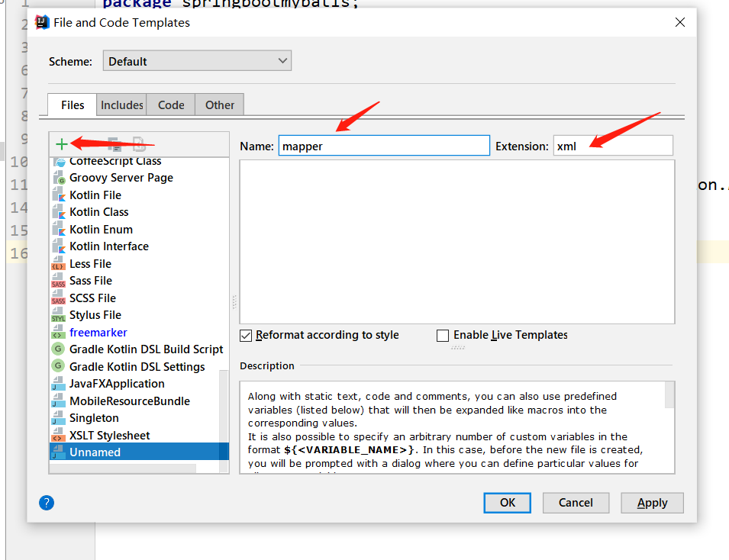Click the Gradle Kotlin DSL Settings icon

point(58,366)
